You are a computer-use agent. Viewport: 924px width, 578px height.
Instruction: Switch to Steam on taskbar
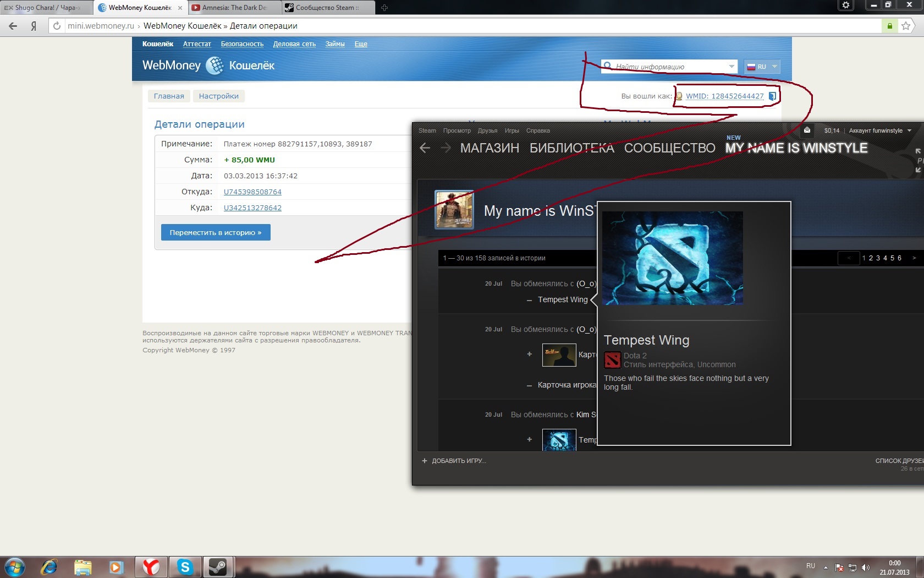point(218,567)
